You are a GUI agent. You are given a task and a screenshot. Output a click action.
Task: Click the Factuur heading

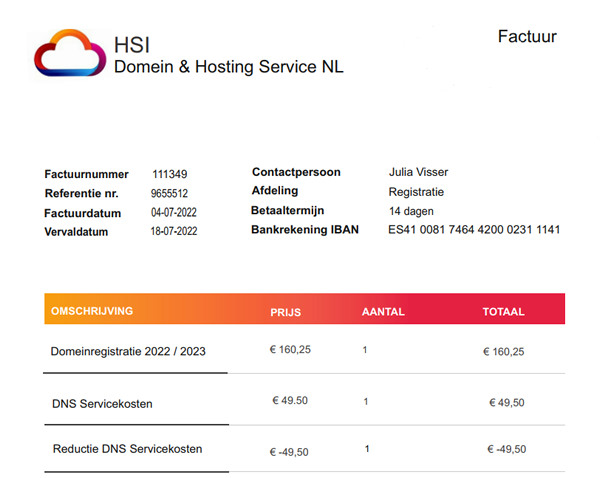coord(527,37)
